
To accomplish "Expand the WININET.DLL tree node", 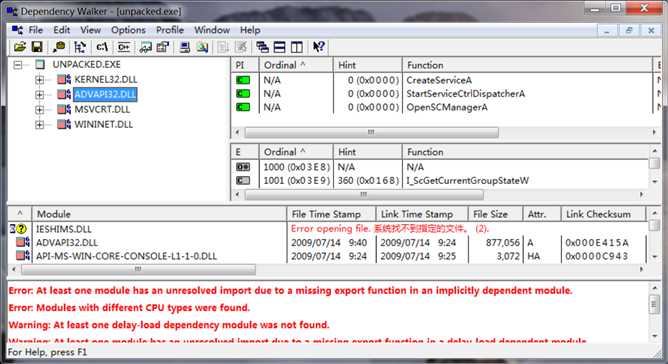I will point(39,124).
